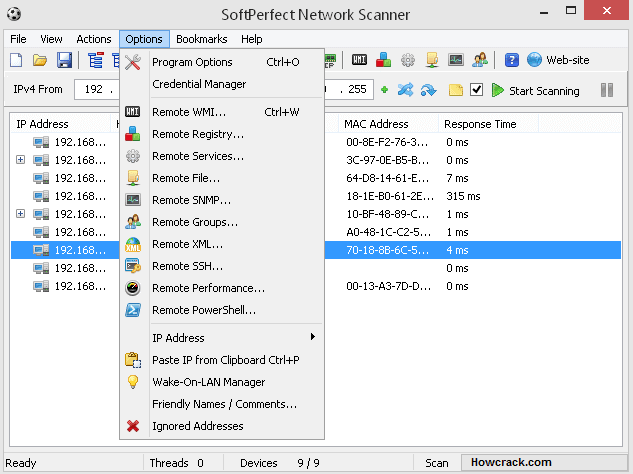Choose Wake-On-LAN Manager entry
The height and width of the screenshot is (474, 633).
coord(222,382)
